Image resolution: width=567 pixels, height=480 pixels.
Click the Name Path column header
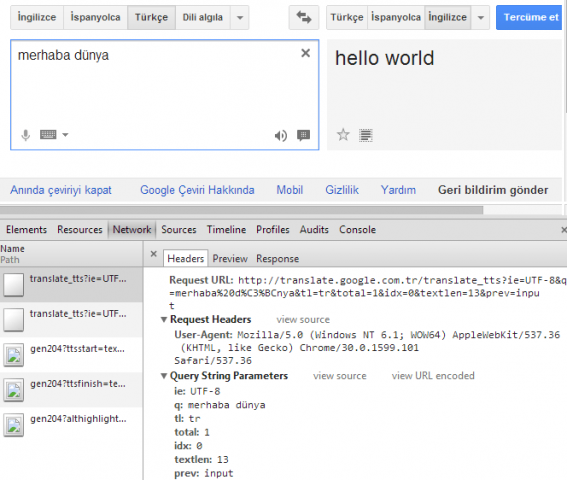click(x=71, y=254)
